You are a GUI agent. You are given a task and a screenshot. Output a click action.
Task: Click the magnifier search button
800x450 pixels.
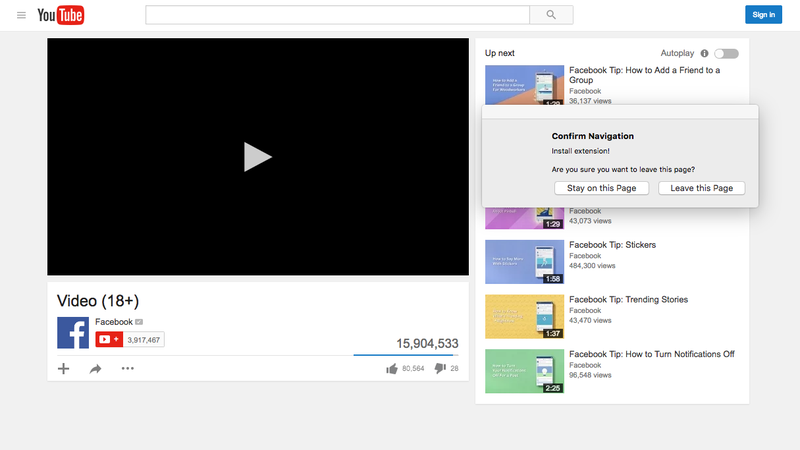[551, 15]
